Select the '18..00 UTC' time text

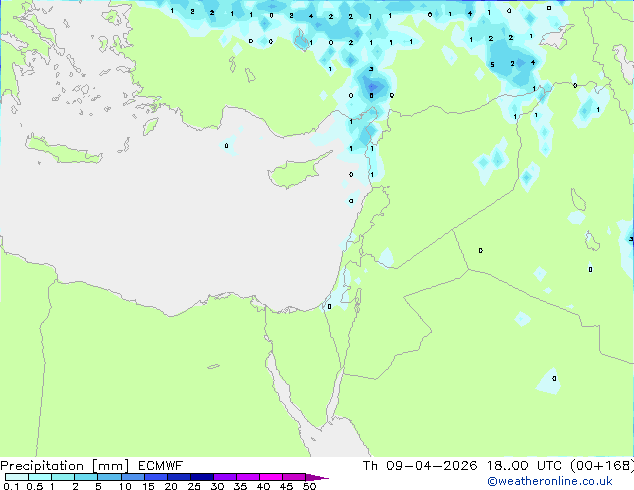click(x=524, y=466)
